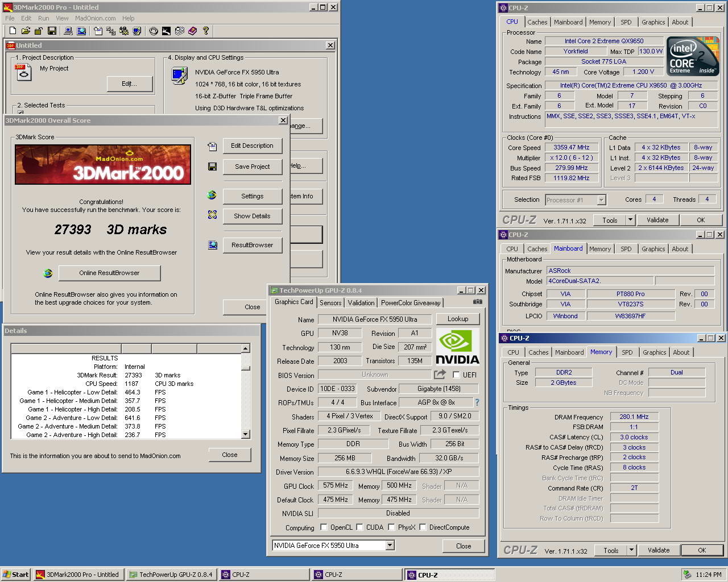728x582 pixels.
Task: Open Tools dropdown arrow in CPU-Z Memory window
Action: coord(631,550)
